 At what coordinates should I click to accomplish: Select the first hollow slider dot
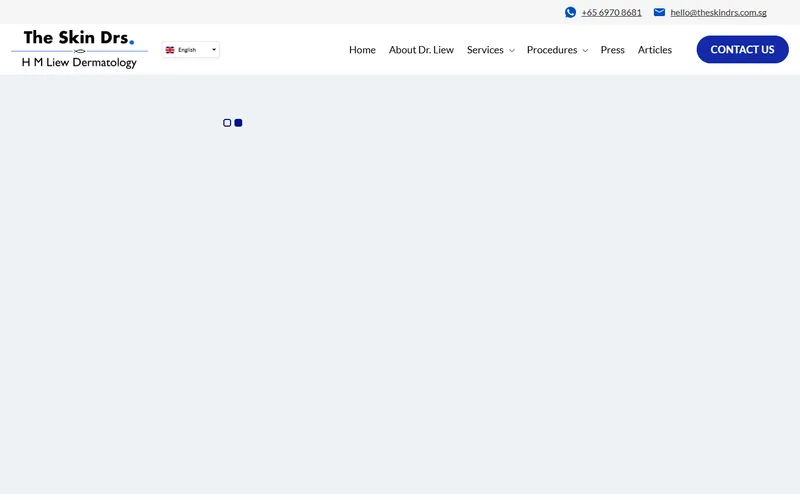[x=227, y=123]
